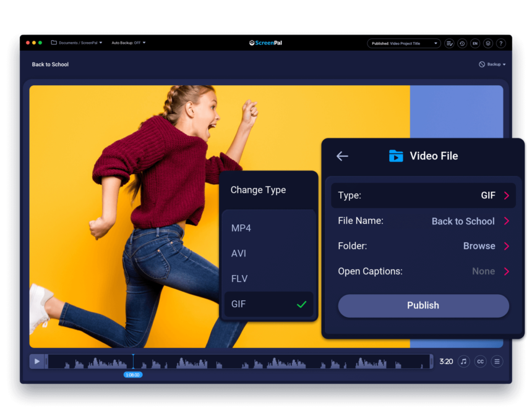Open the timeline hamburger menu icon

(497, 362)
